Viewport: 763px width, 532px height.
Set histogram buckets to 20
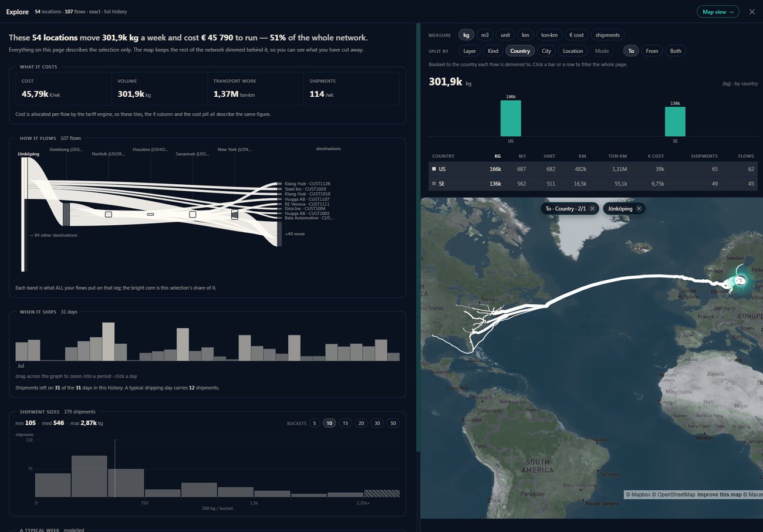pyautogui.click(x=361, y=423)
